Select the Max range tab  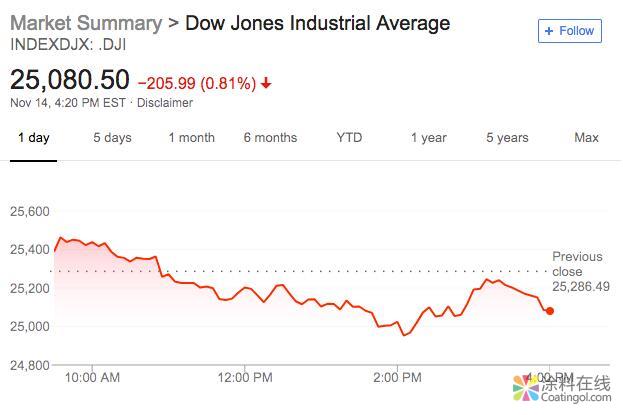coord(586,138)
